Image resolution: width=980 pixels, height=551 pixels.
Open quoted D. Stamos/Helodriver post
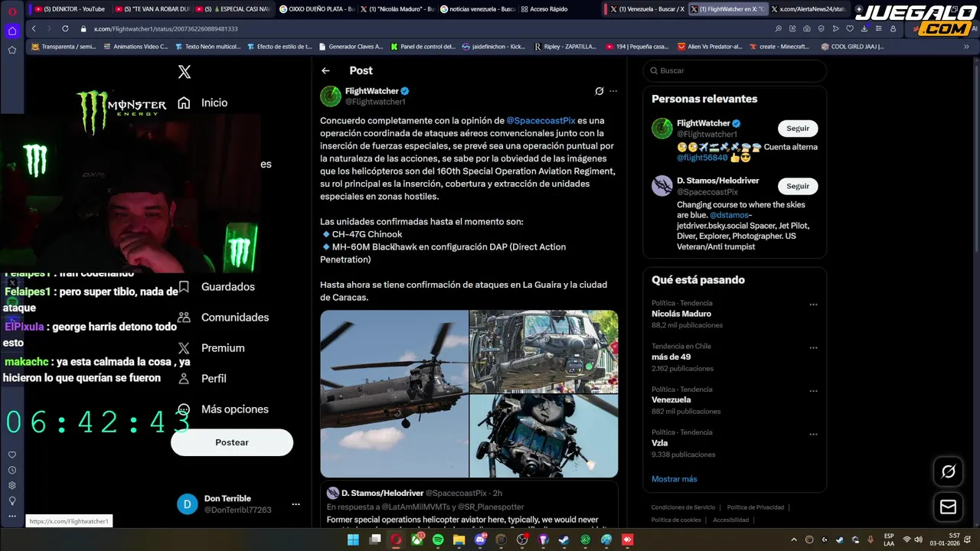[469, 505]
